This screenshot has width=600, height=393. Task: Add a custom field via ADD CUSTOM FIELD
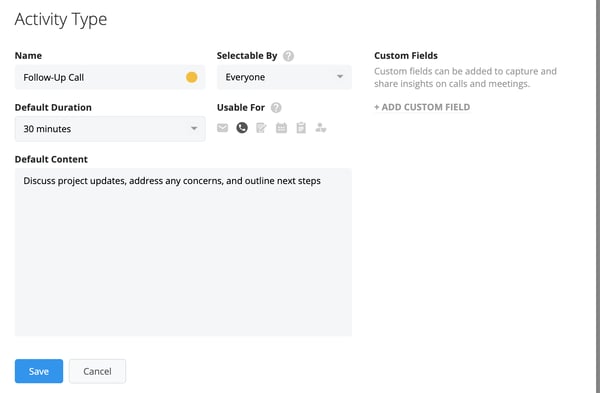[422, 107]
